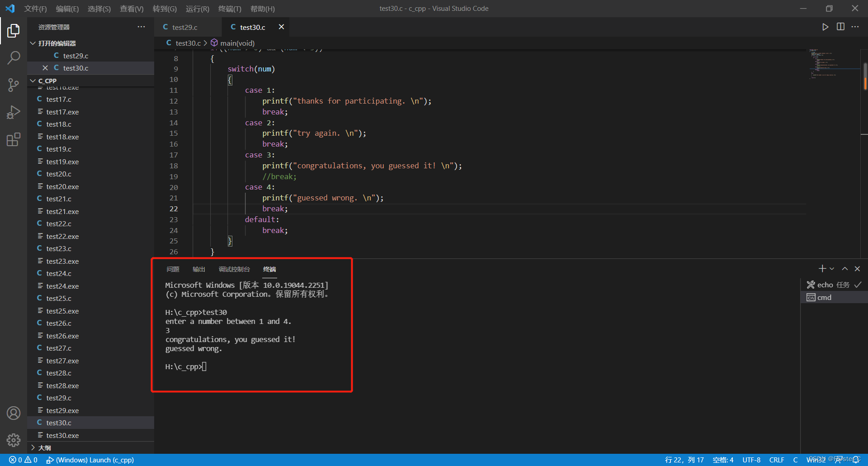Open editor More Actions ellipsis
This screenshot has width=868, height=466.
[x=855, y=27]
